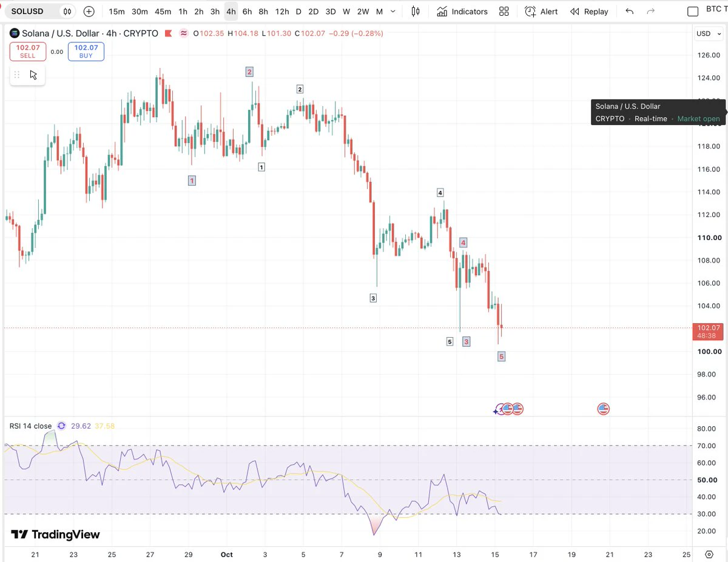Image resolution: width=728 pixels, height=562 pixels.
Task: Click the layout square icon beside BTC
Action: click(693, 12)
